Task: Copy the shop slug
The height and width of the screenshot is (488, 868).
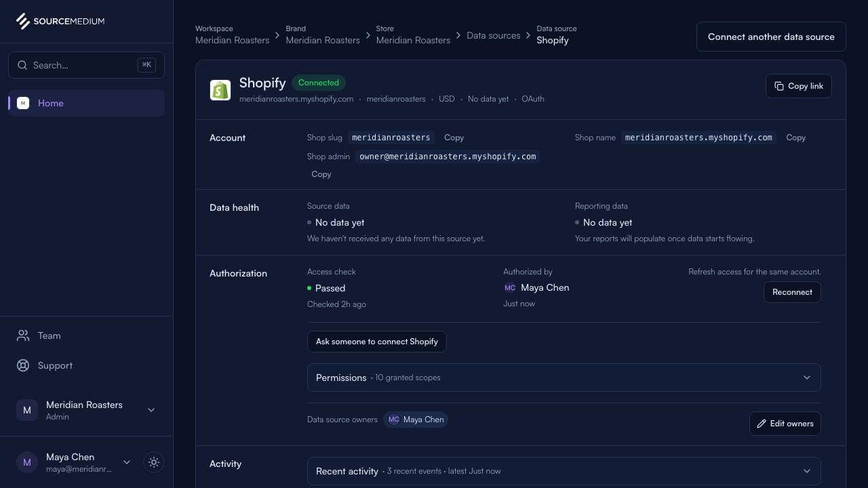Action: click(454, 138)
